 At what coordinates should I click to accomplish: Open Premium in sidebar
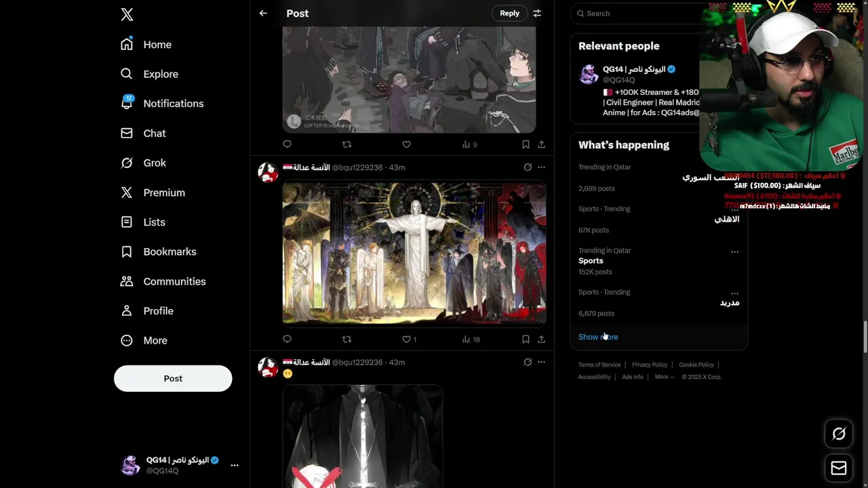point(152,192)
